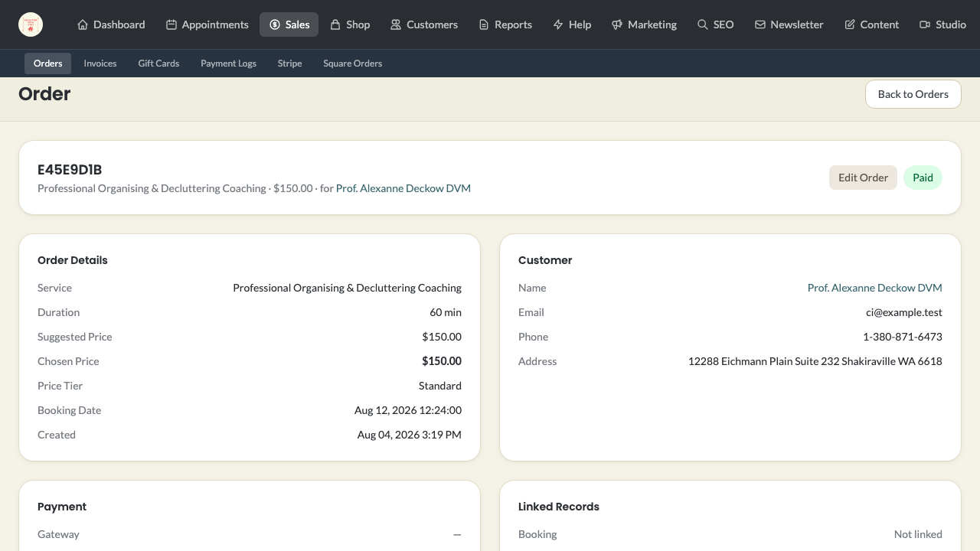Open the Appointments menu item
Screen dimensions: 980x551
pyautogui.click(x=207, y=24)
